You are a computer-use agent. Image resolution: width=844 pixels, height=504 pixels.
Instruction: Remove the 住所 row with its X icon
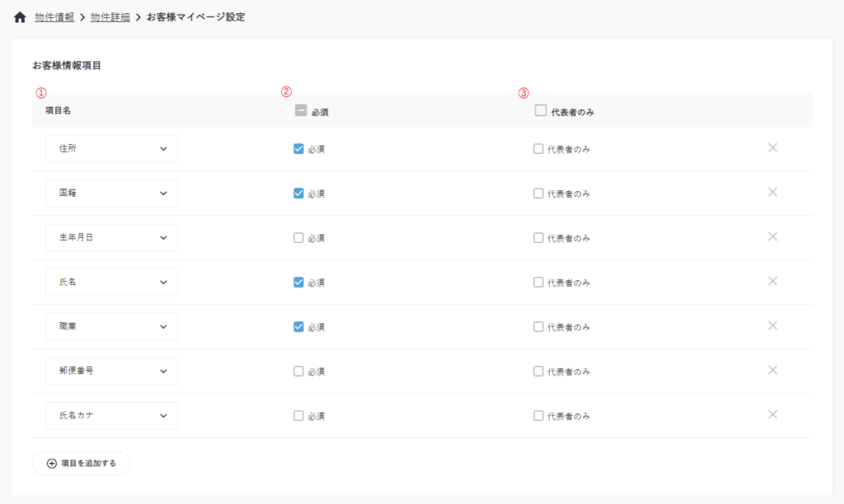coord(772,148)
